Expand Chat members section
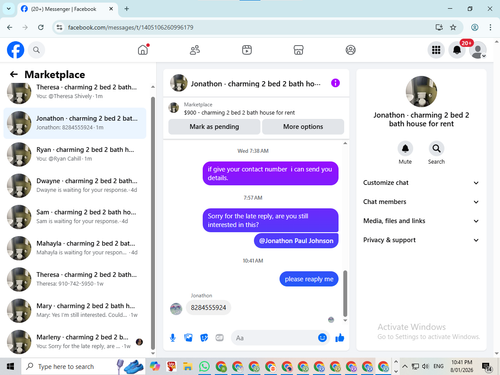The height and width of the screenshot is (375, 500). click(421, 202)
